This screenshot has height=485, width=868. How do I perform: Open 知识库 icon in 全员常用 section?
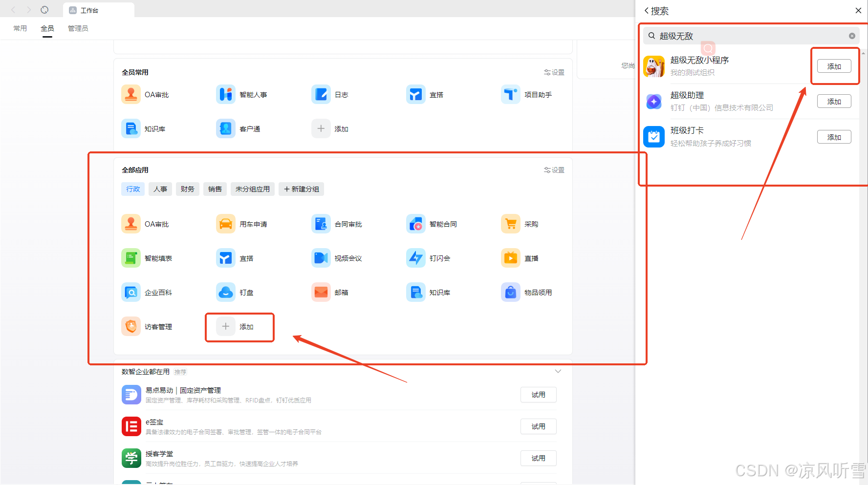coord(130,128)
